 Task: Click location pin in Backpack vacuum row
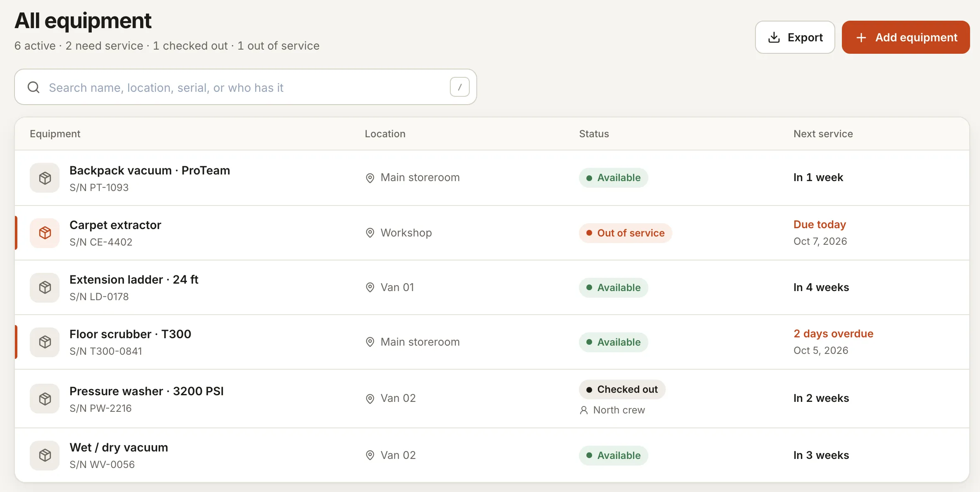370,178
